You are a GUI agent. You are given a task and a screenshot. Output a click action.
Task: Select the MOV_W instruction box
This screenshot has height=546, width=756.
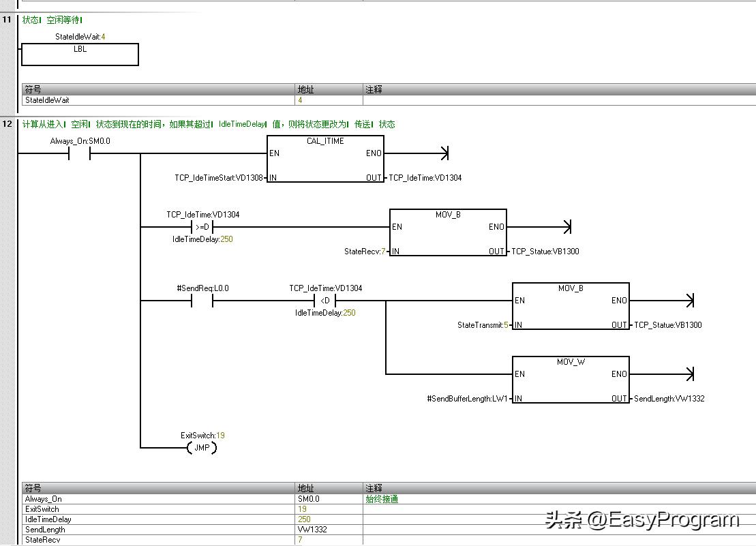pos(571,380)
